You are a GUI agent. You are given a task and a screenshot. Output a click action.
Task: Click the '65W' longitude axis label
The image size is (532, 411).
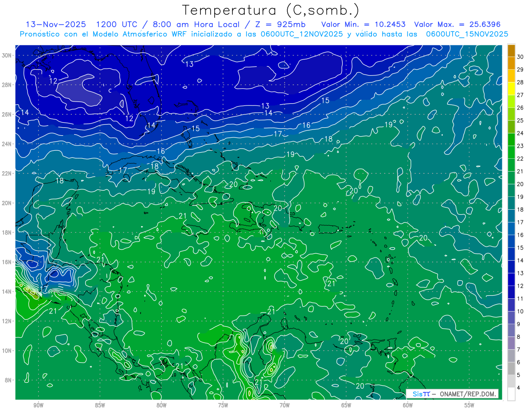pyautogui.click(x=346, y=405)
